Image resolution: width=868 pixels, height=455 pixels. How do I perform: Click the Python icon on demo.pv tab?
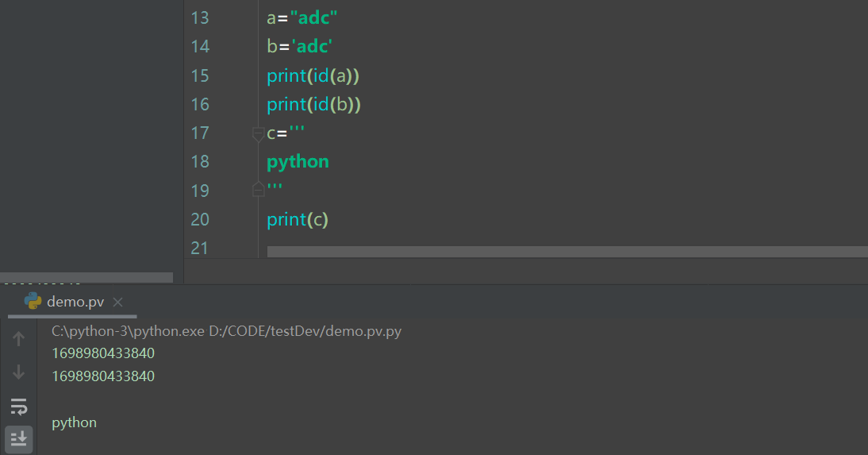click(33, 302)
